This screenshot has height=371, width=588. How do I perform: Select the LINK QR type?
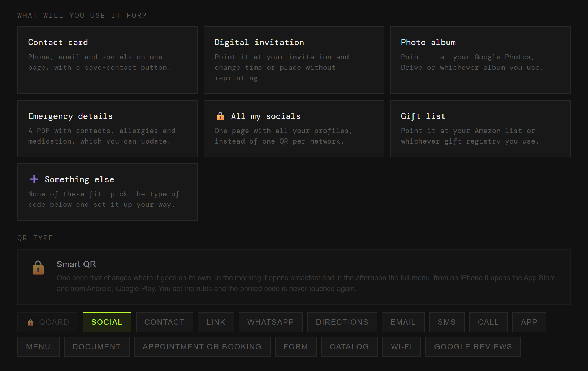216,322
